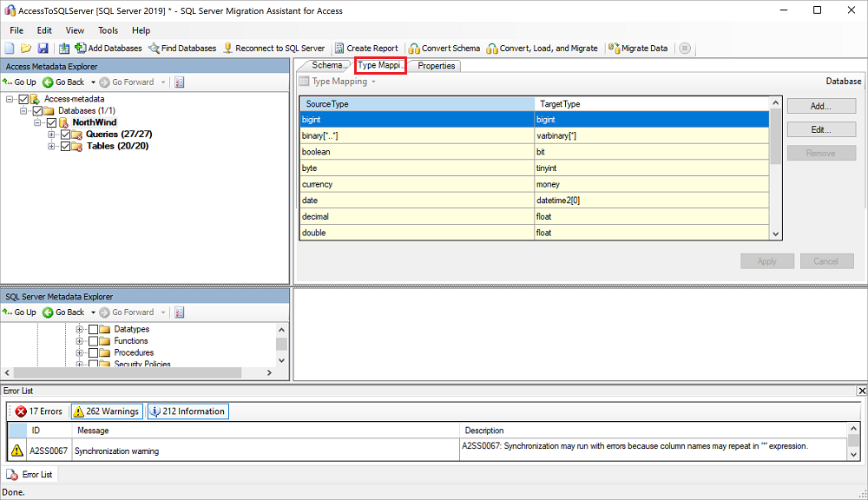Uncheck the Queries (27/27) checkbox

point(66,135)
